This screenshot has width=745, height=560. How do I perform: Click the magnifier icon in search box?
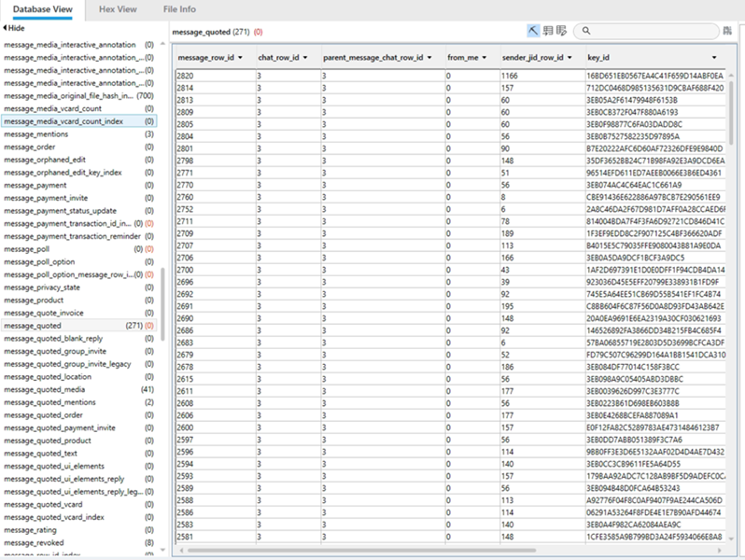click(586, 31)
